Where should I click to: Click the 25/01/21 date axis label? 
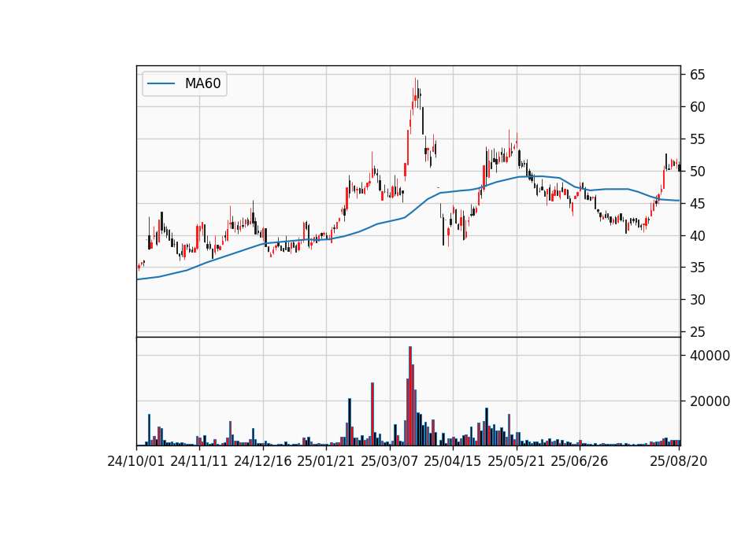tap(326, 461)
